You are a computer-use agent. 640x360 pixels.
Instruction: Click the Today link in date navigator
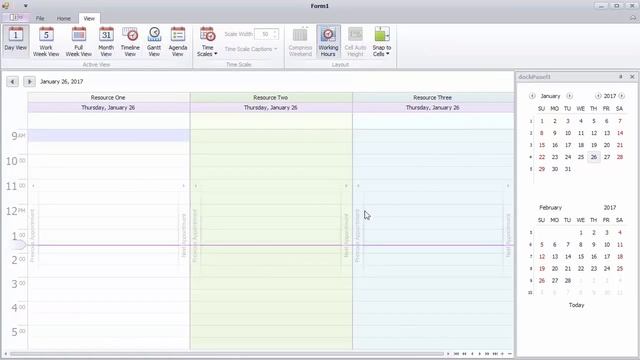click(x=576, y=305)
